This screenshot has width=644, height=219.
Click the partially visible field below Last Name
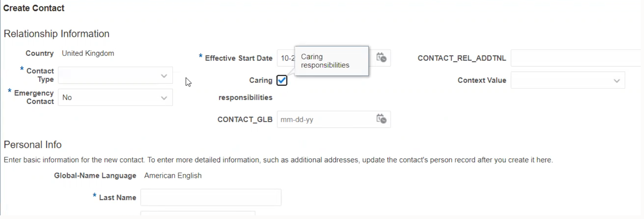click(x=198, y=213)
